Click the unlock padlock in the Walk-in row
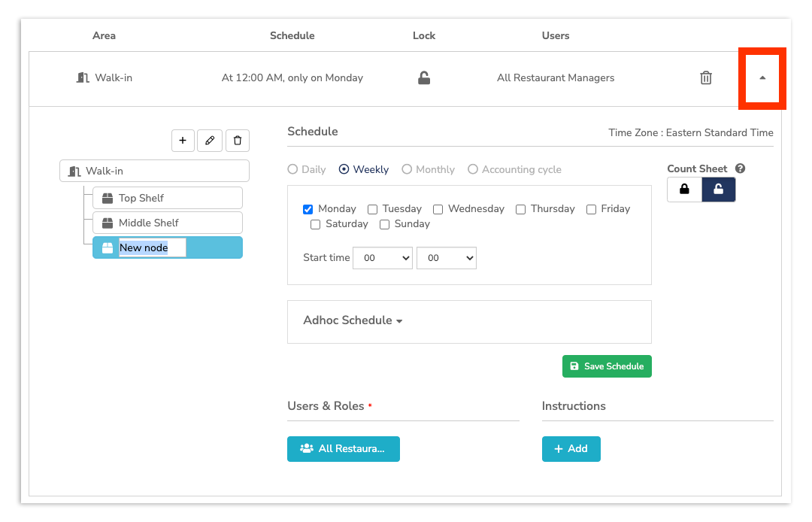This screenshot has height=522, width=812. point(423,77)
